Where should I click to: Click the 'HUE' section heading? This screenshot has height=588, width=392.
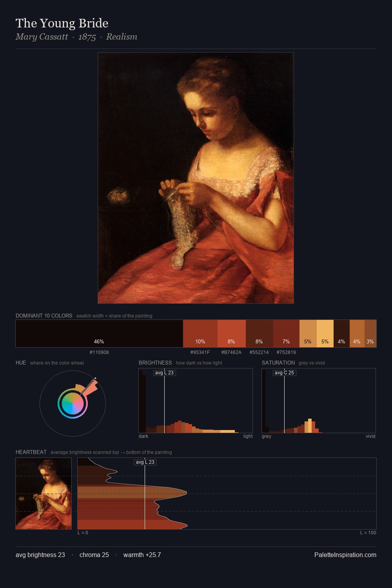[21, 363]
